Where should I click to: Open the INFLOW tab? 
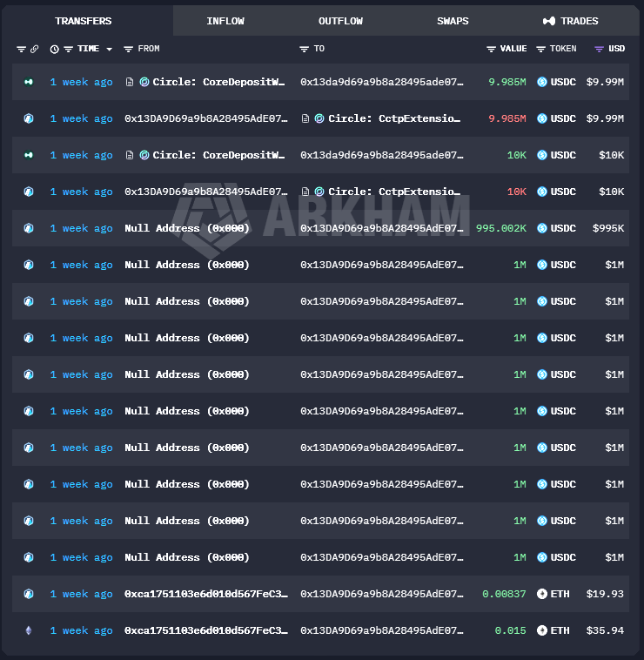225,21
